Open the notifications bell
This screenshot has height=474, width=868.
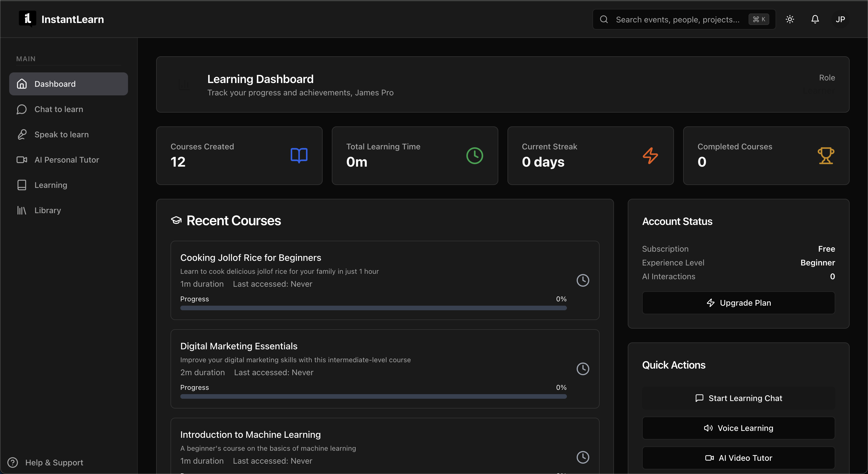click(815, 19)
